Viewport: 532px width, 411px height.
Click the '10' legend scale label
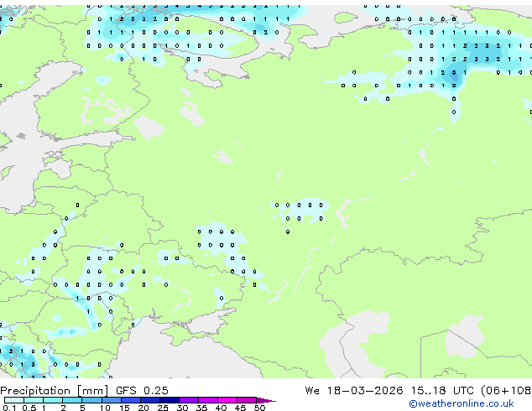(105, 408)
